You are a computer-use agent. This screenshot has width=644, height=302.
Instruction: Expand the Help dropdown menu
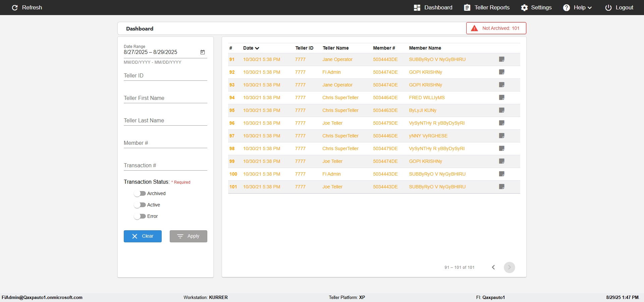577,7
